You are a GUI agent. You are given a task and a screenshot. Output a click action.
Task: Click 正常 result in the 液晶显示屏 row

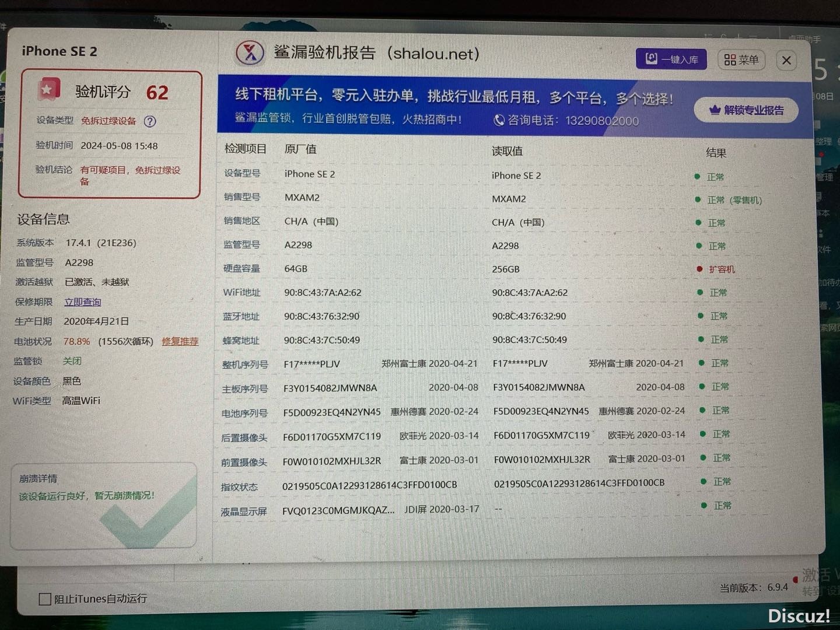click(x=723, y=506)
